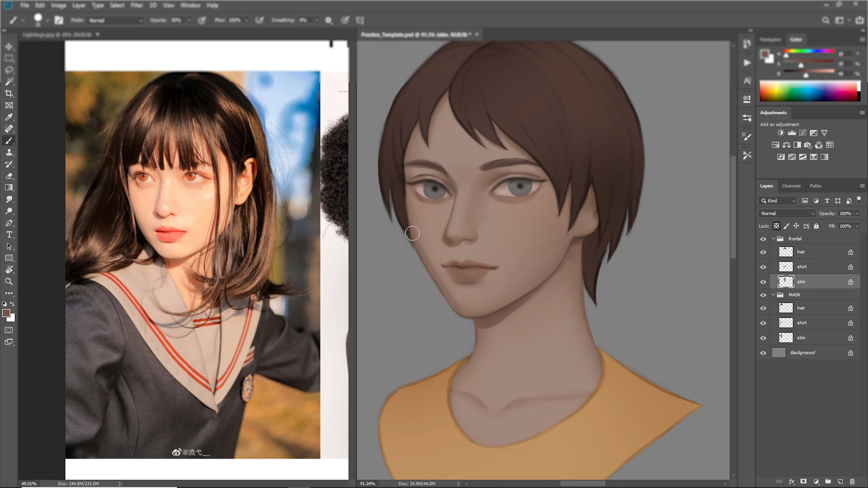Select the Hand tool

pyautogui.click(x=9, y=270)
